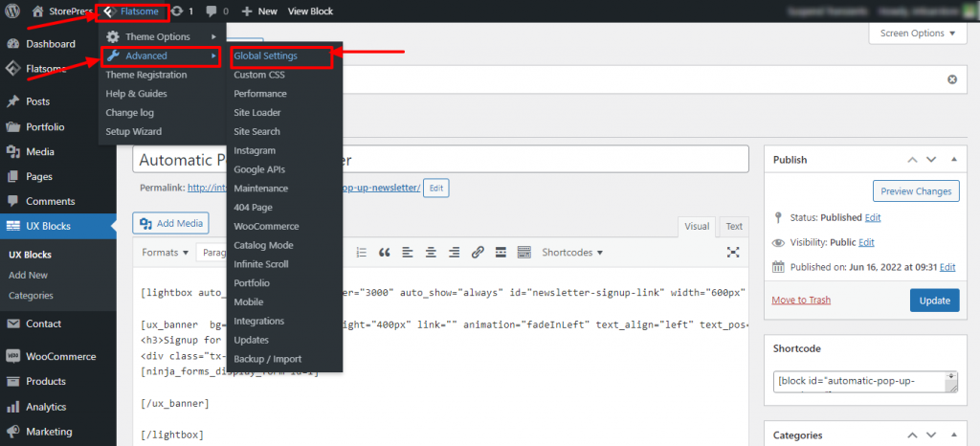This screenshot has width=980, height=446.
Task: Open Maintenance settings
Action: point(260,188)
